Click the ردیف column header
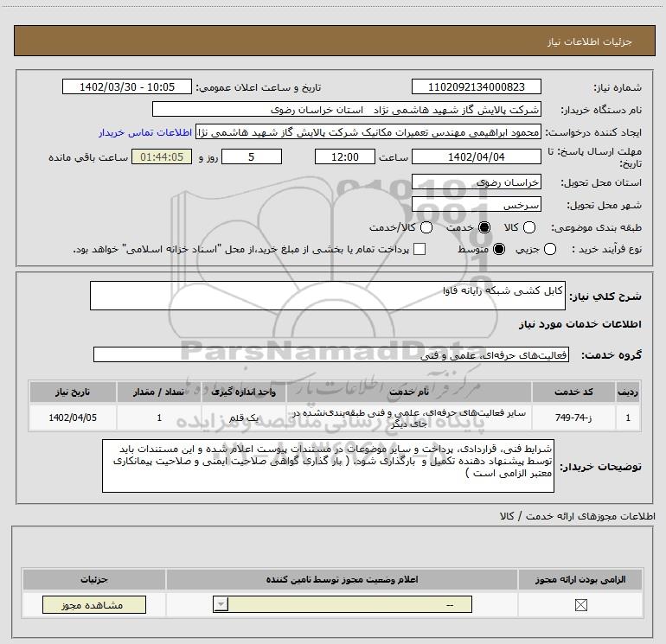666x644 pixels. point(628,392)
